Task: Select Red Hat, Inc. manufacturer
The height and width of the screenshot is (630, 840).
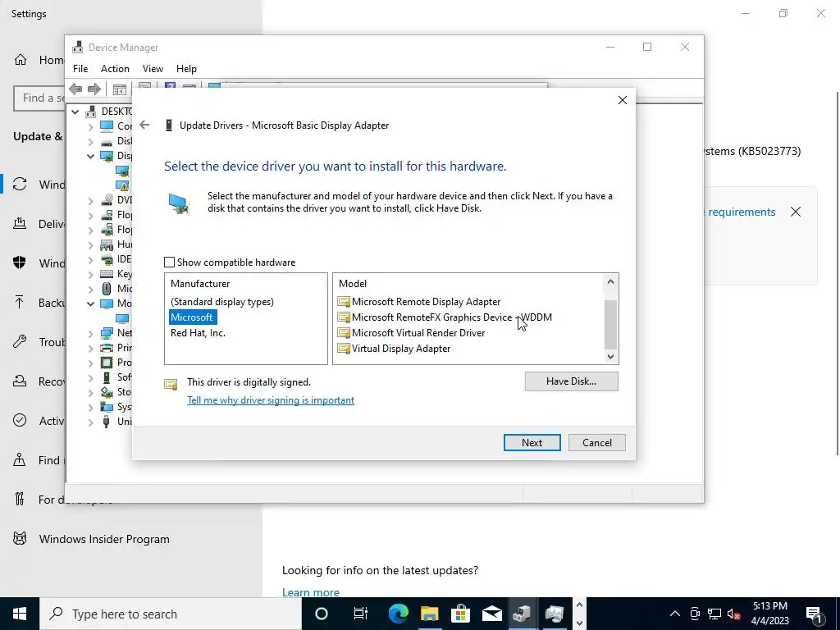Action: point(198,333)
